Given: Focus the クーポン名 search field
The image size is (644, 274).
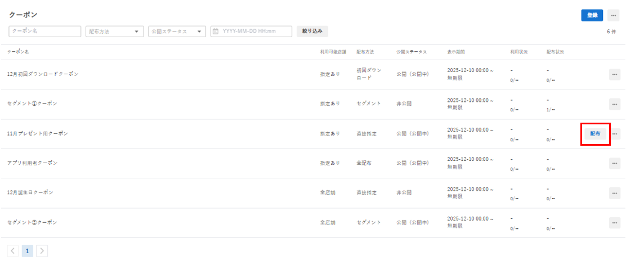Looking at the screenshot, I should tap(45, 31).
